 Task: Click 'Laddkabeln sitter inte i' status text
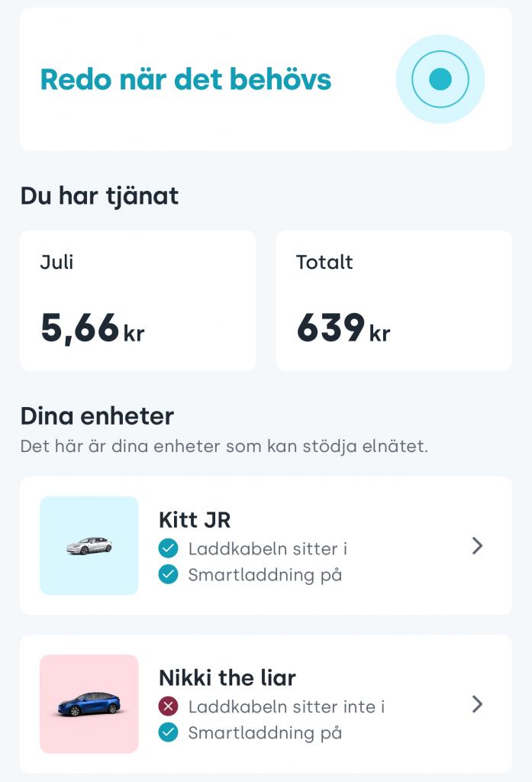[x=286, y=706]
